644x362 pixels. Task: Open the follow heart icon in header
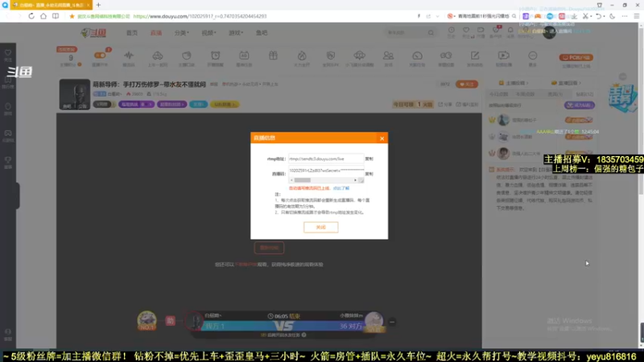point(466,31)
